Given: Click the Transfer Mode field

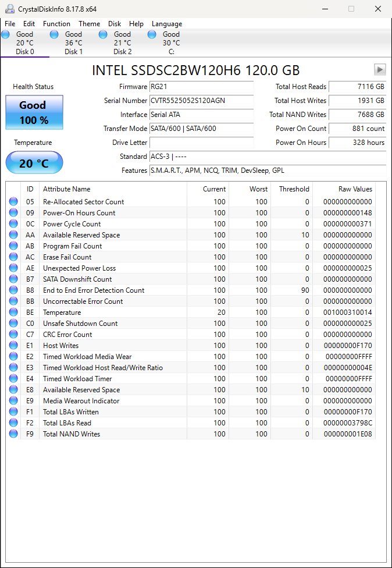Looking at the screenshot, I should 202,128.
